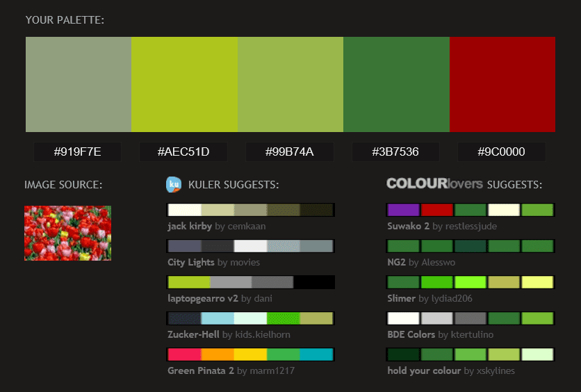Open the tulip image source thumbnail
581x392 pixels.
68,233
